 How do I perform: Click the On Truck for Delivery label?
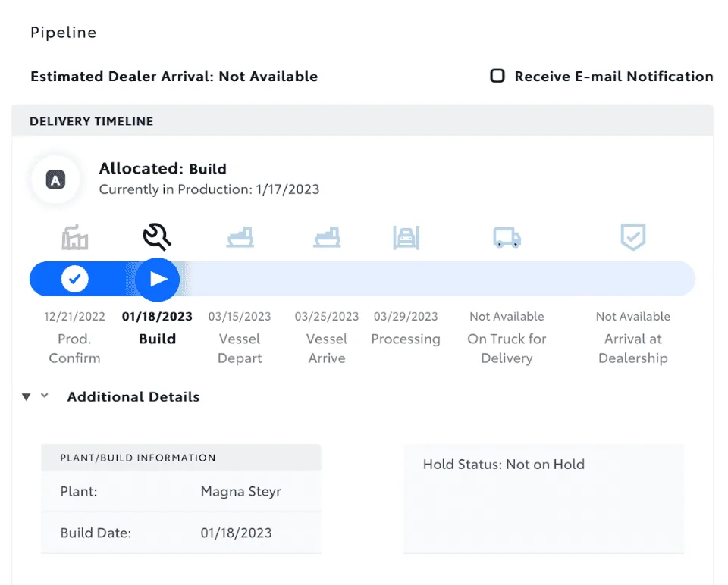[x=507, y=349]
